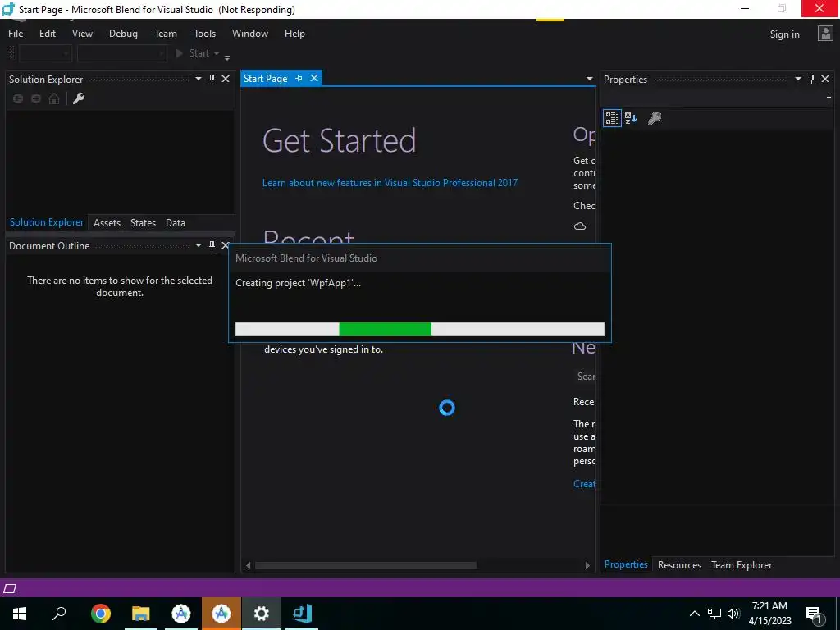Viewport: 840px width, 630px height.
Task: Click the network icon in system tray
Action: click(714, 614)
